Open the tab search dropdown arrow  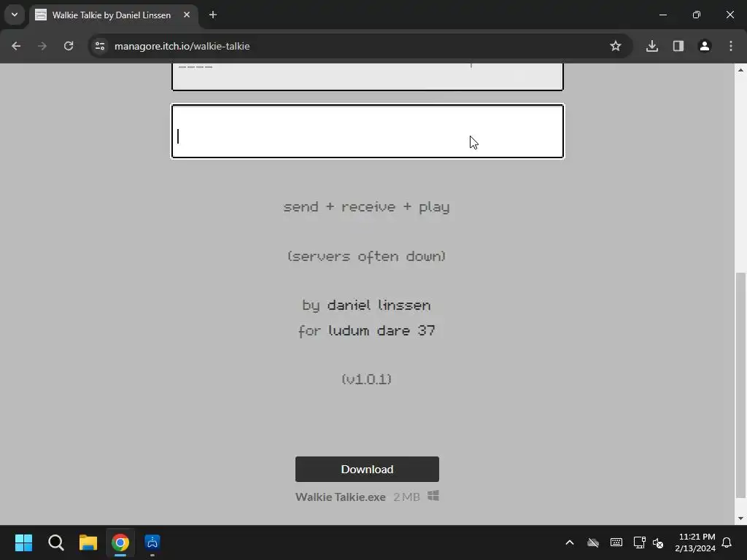(x=15, y=15)
